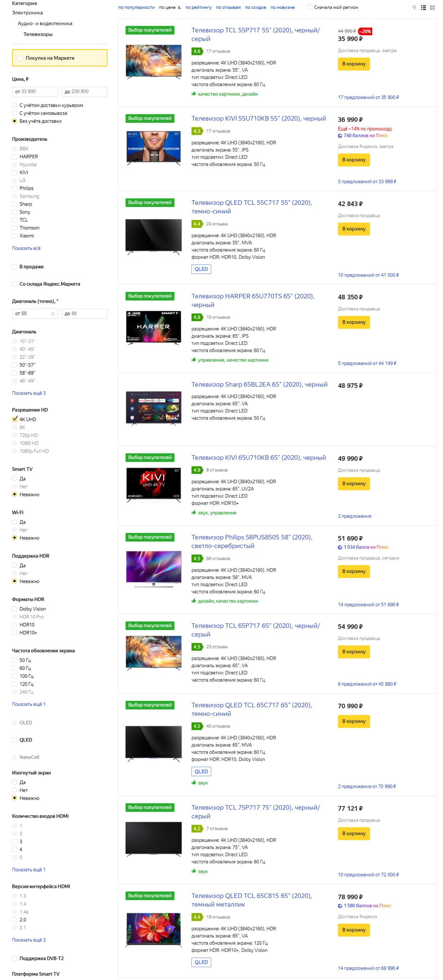The image size is (443, 980).
Task: Open Philips 58PUS8505 product image
Action: 153,569
